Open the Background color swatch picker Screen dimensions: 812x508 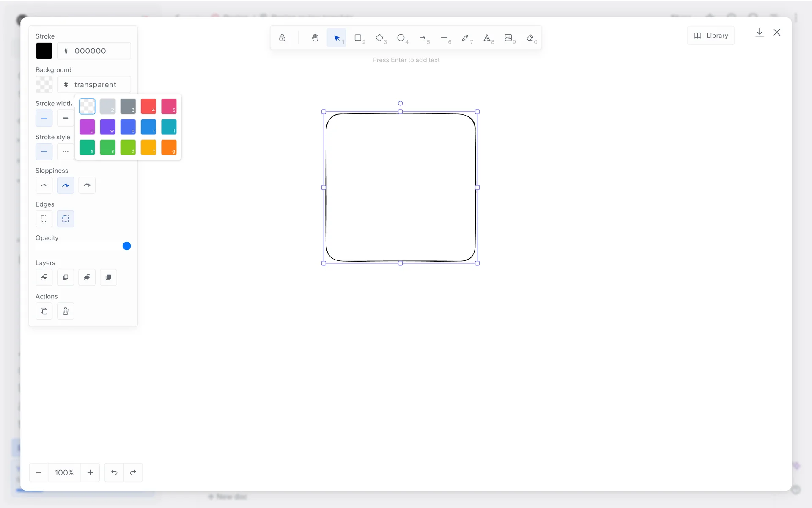44,85
